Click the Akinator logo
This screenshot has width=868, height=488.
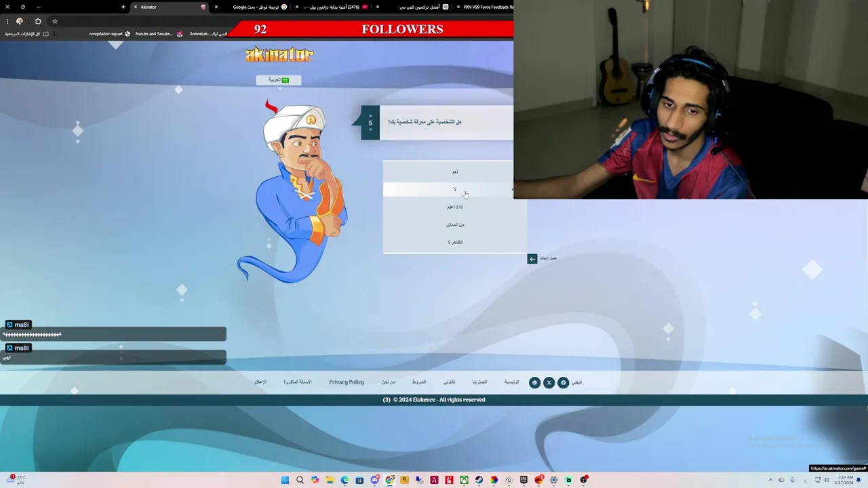pyautogui.click(x=279, y=55)
